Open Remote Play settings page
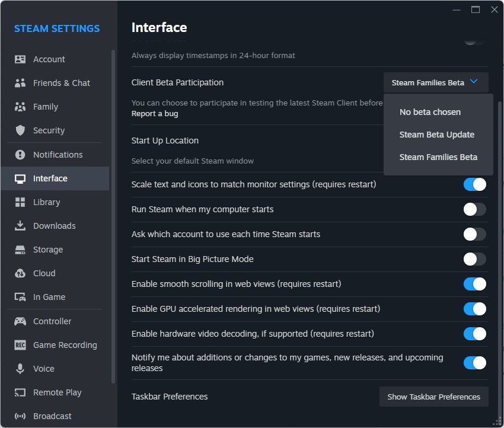504x428 pixels. coord(57,392)
